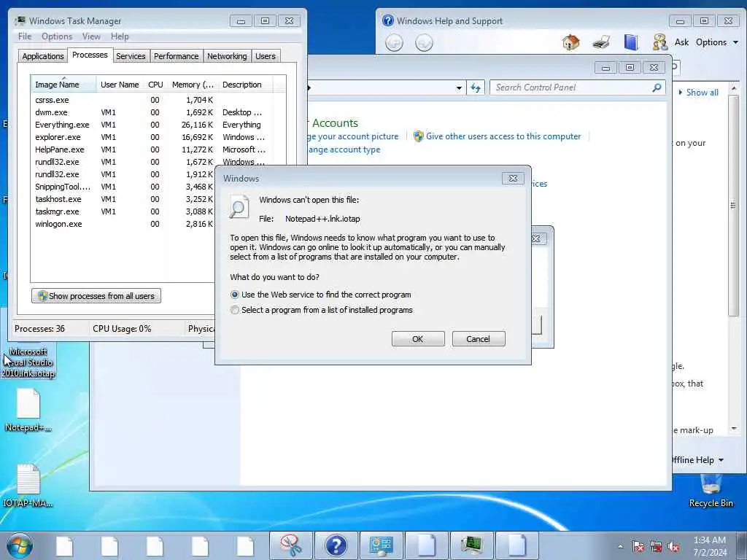Click the taskbar clock showing 1:34 AM
747x560 pixels.
point(710,546)
